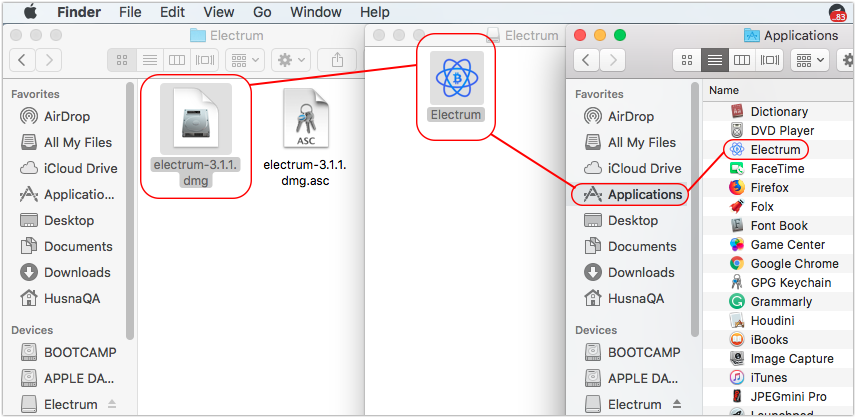This screenshot has height=418, width=856.
Task: Sort by the Name column header
Action: tap(724, 91)
